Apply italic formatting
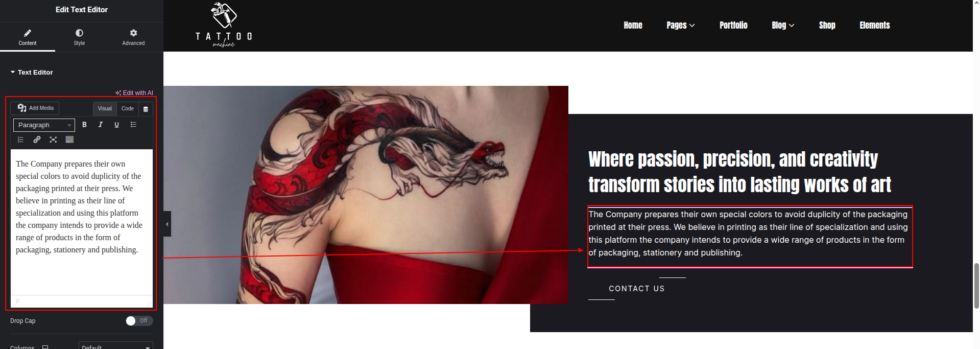Image resolution: width=980 pixels, height=349 pixels. pos(101,125)
